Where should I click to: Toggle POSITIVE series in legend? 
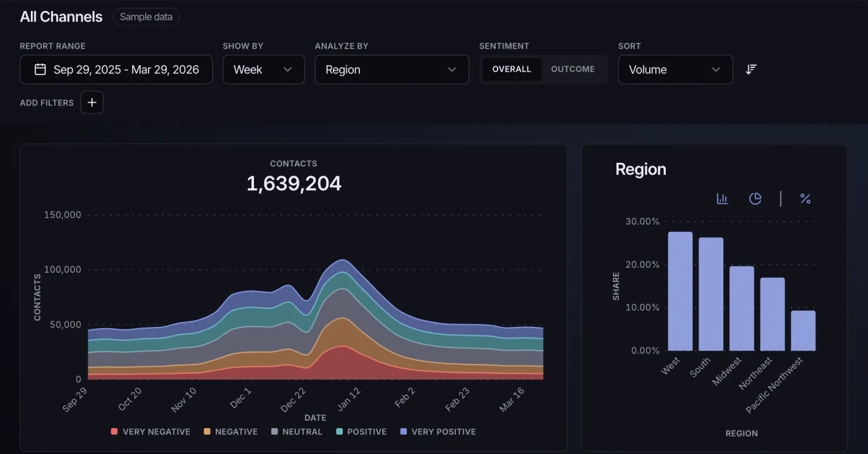pos(361,432)
